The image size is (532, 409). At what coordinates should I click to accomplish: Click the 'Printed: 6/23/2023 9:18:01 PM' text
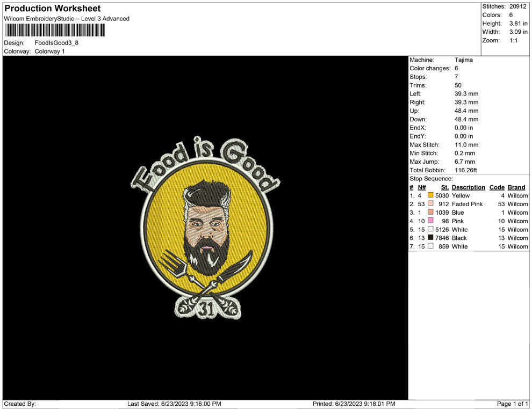(x=354, y=404)
